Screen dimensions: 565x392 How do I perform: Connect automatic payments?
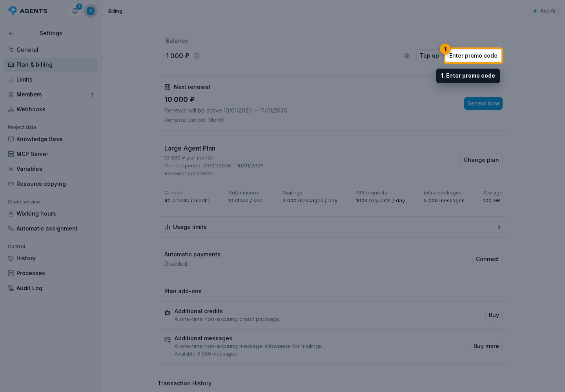(x=487, y=259)
